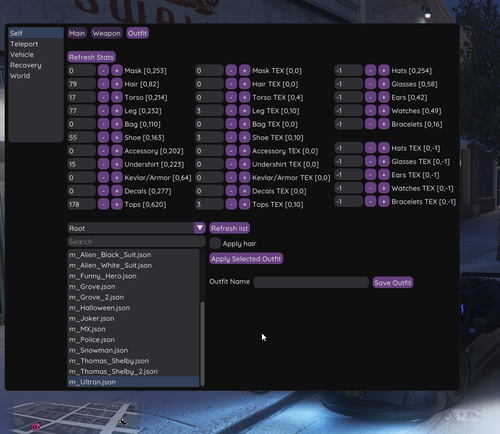Select m_Grove_2.json outfit

tap(133, 297)
